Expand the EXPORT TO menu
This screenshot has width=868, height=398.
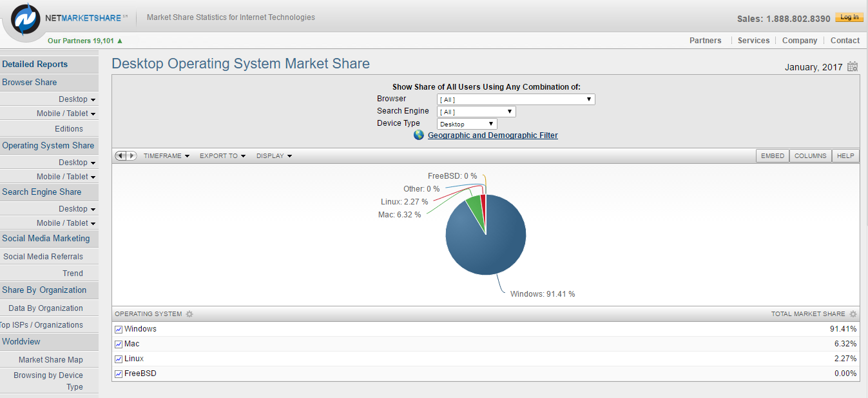pos(222,156)
